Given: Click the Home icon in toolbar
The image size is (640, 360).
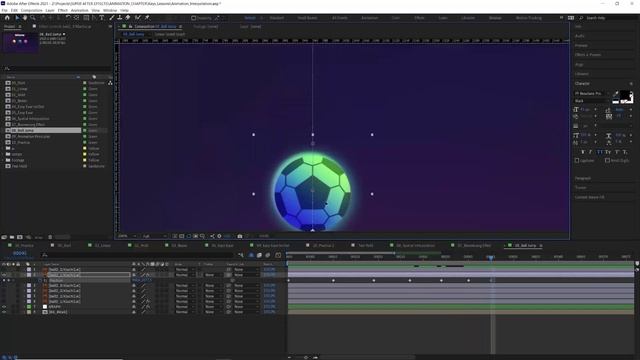Looking at the screenshot, I should (7, 18).
